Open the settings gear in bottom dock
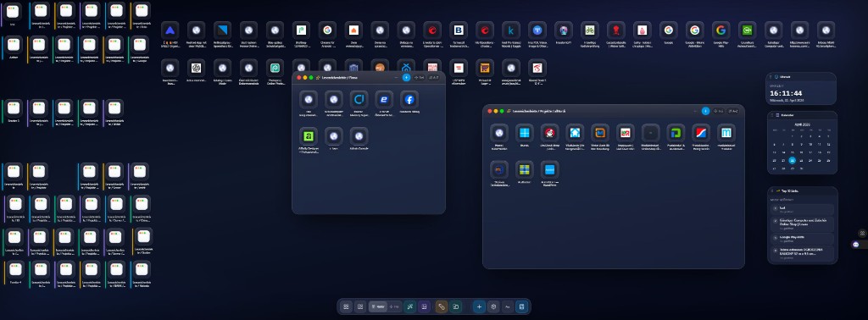 (493, 306)
